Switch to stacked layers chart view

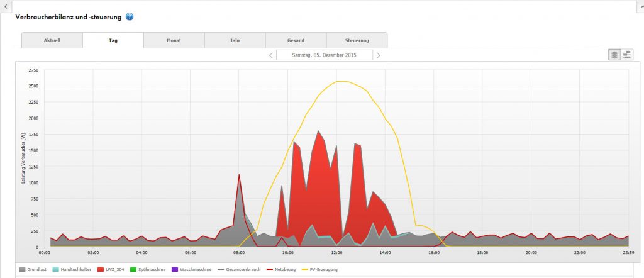coord(614,55)
